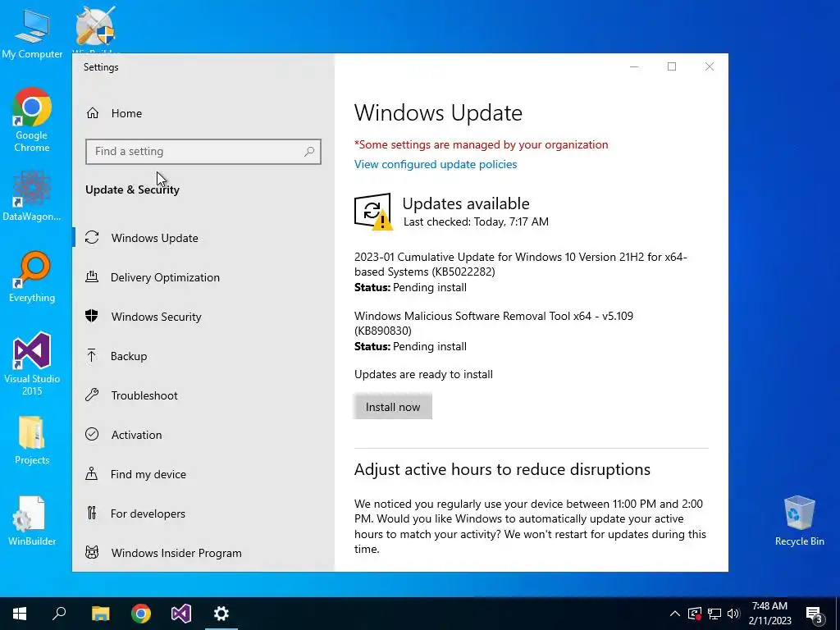Viewport: 840px width, 630px height.
Task: Open the Windows Start menu
Action: 20,614
